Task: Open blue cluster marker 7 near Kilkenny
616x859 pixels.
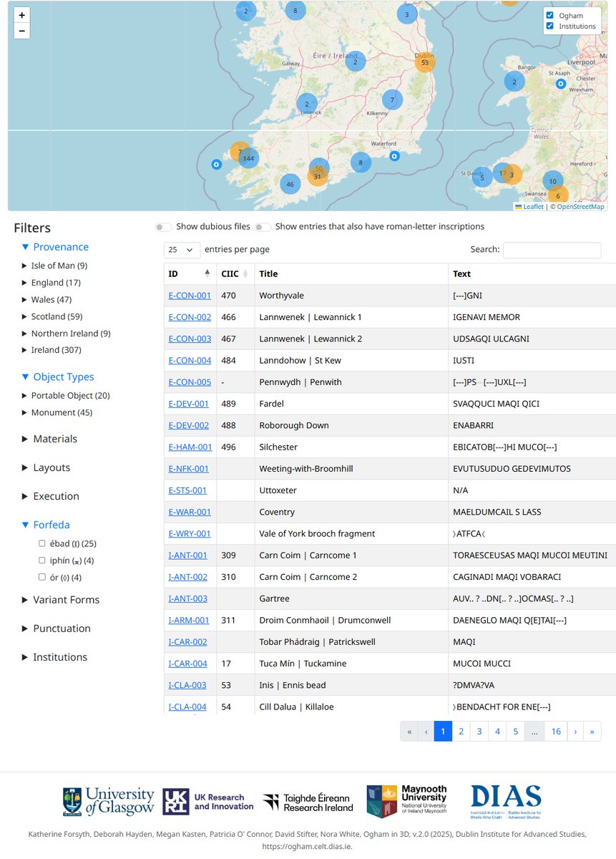Action: point(392,100)
